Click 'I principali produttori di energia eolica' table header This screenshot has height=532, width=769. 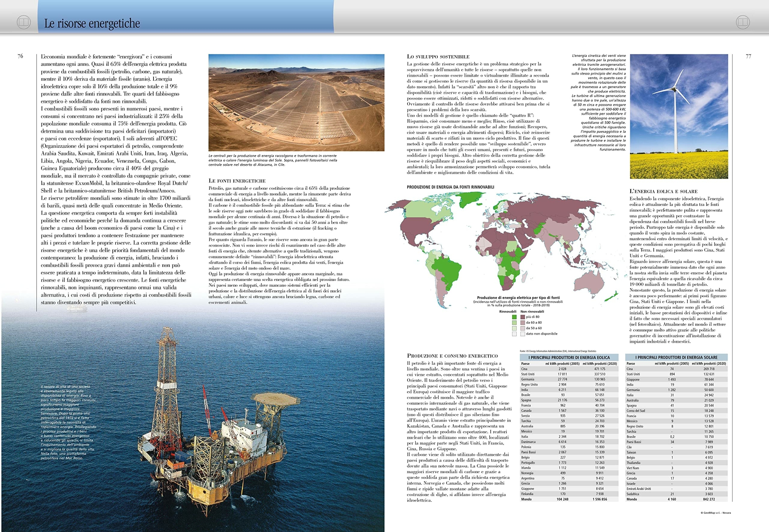569,358
